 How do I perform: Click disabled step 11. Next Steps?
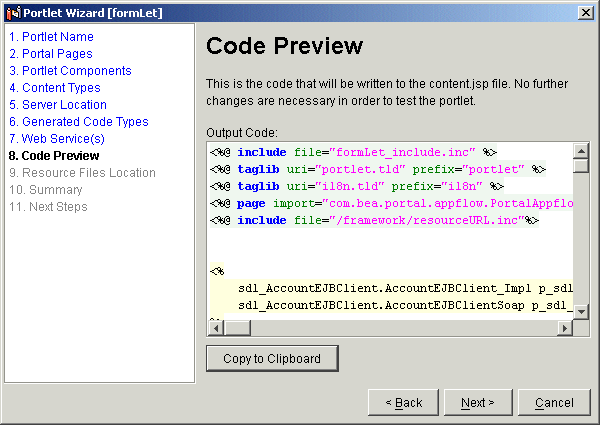(48, 207)
